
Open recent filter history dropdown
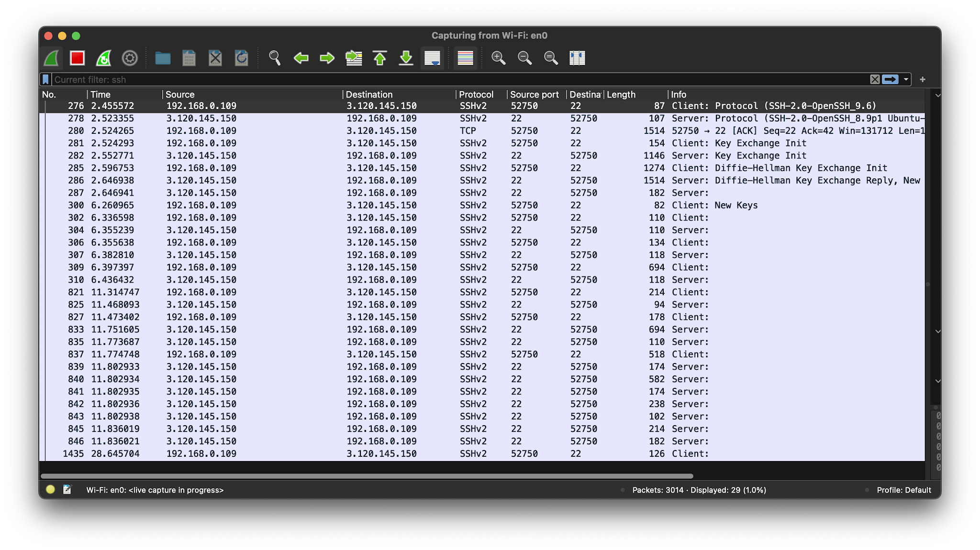pos(906,79)
